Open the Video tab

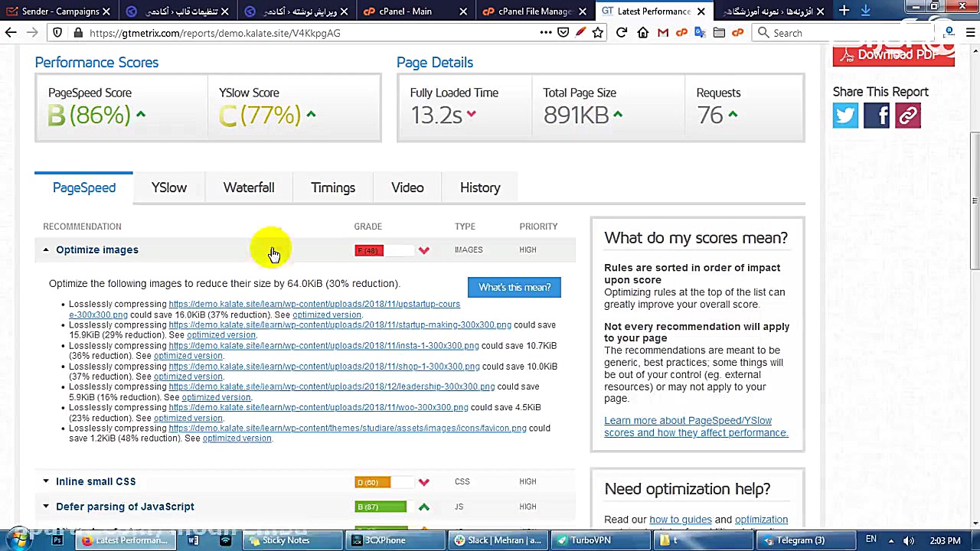407,188
